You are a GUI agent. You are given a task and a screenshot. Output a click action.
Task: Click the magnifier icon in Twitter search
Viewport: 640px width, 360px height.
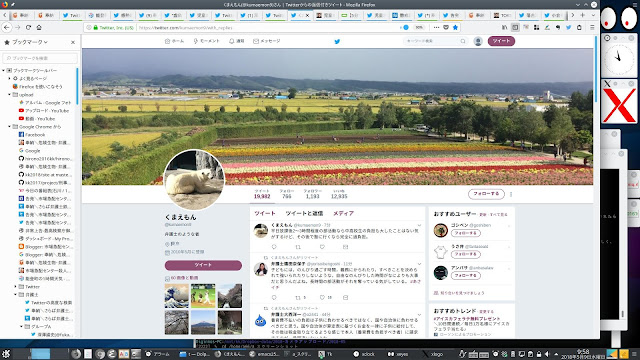[463, 41]
